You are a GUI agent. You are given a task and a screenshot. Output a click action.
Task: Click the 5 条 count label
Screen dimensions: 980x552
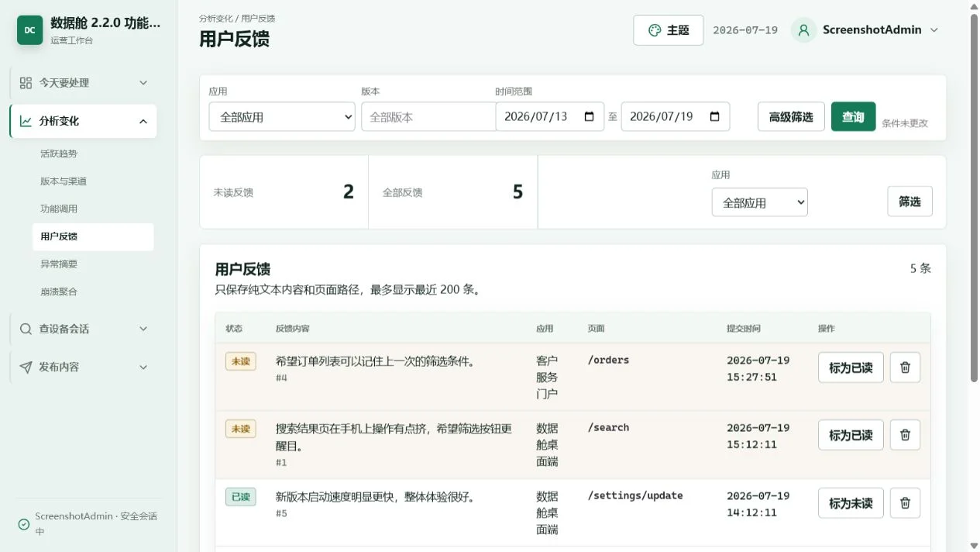click(x=920, y=268)
